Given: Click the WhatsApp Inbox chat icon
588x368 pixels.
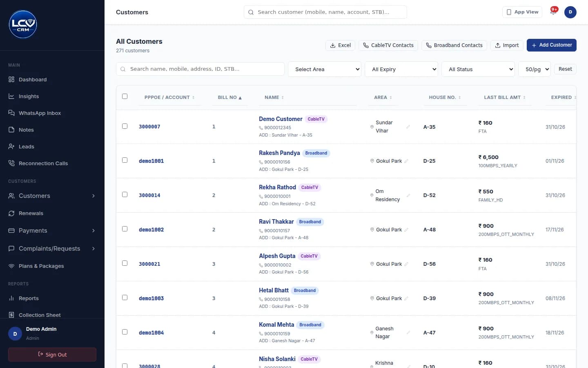Looking at the screenshot, I should coord(11,113).
